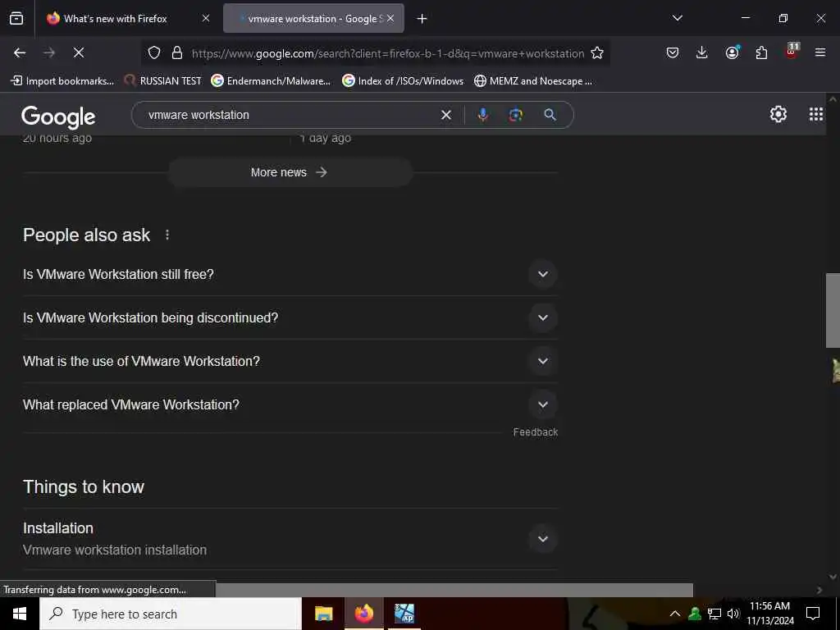Open Windows Start menu
The width and height of the screenshot is (840, 630).
click(x=20, y=614)
